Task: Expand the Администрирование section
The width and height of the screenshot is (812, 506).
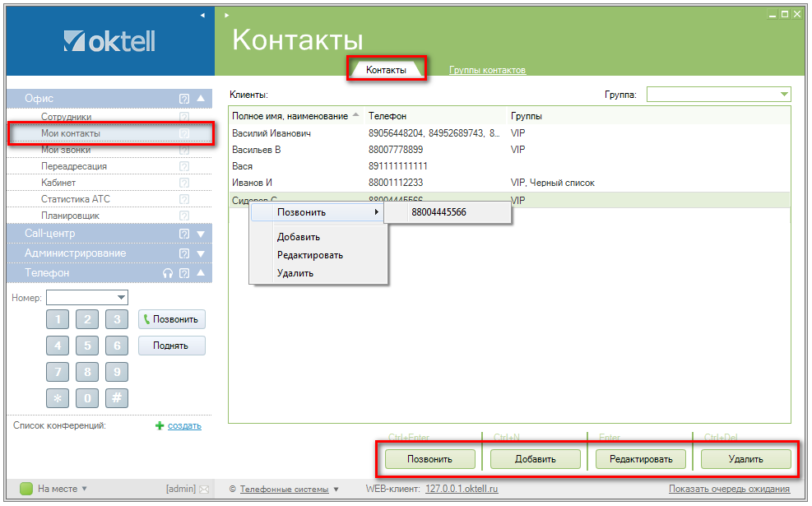Action: [x=200, y=253]
